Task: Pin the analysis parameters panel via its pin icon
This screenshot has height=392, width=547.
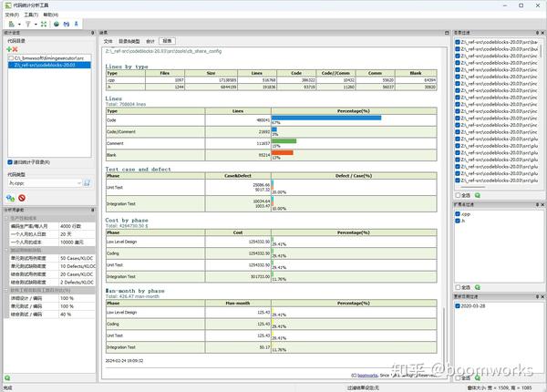Action: 92,210
